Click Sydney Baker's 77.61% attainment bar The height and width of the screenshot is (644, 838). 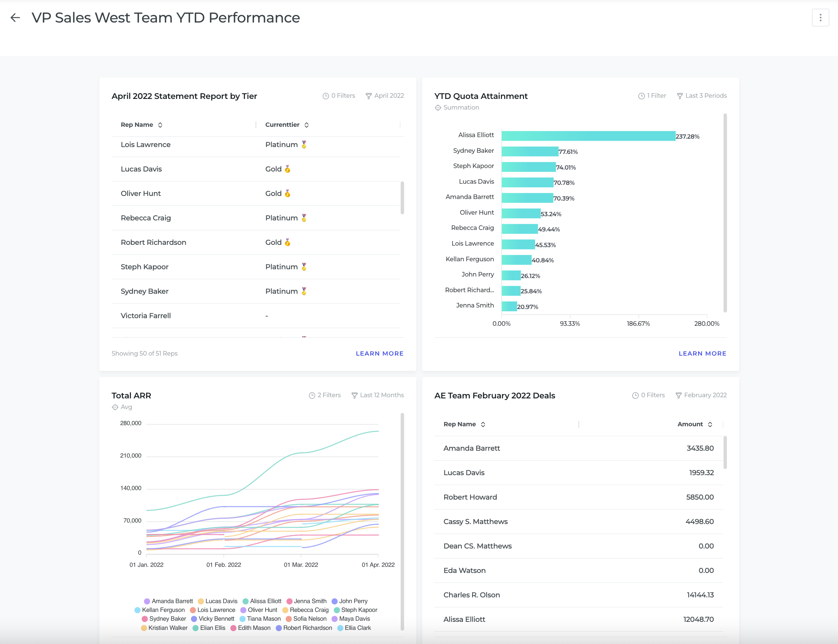click(530, 151)
